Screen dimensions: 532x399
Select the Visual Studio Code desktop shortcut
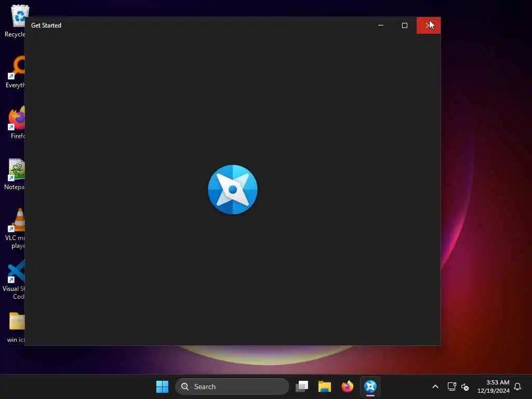tap(14, 280)
